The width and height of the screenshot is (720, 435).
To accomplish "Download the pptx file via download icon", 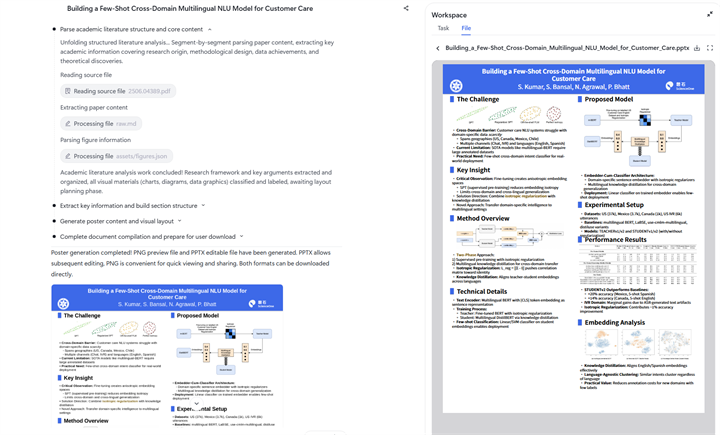I will [x=698, y=48].
